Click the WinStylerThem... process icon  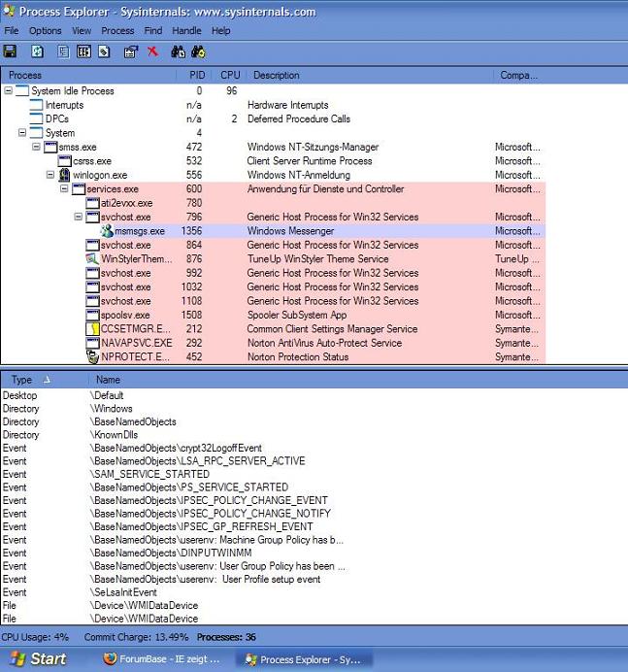pyautogui.click(x=92, y=259)
